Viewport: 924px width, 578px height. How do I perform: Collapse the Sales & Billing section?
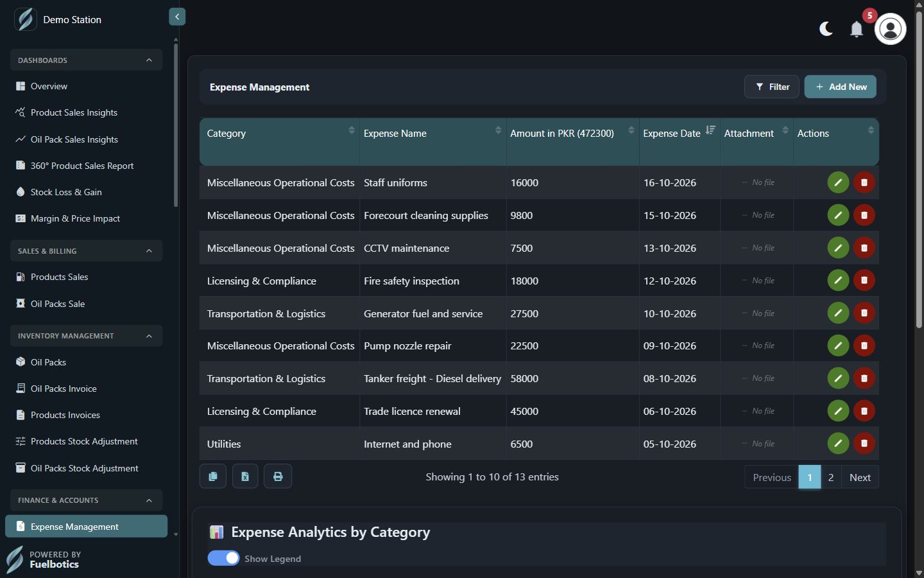coord(86,251)
